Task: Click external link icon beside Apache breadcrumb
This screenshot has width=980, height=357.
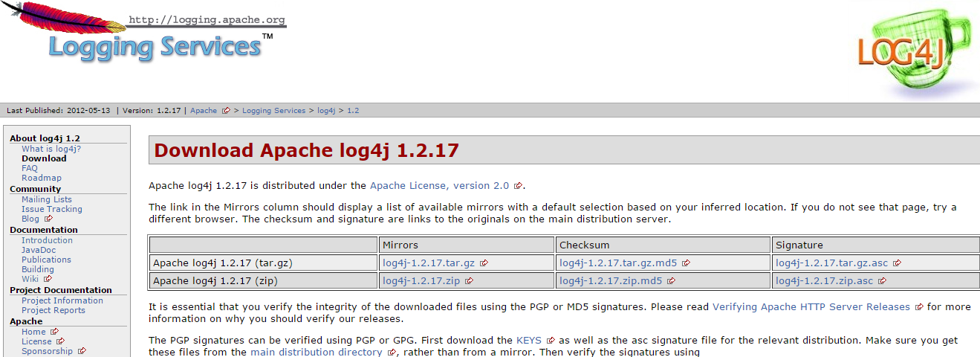Action: click(x=227, y=111)
